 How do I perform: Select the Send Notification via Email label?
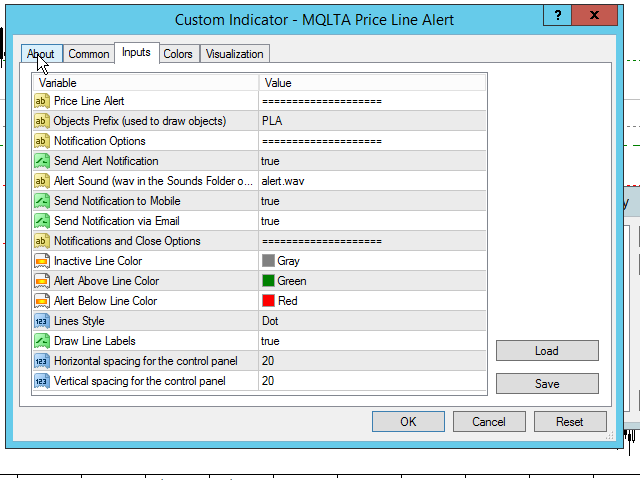tap(117, 221)
